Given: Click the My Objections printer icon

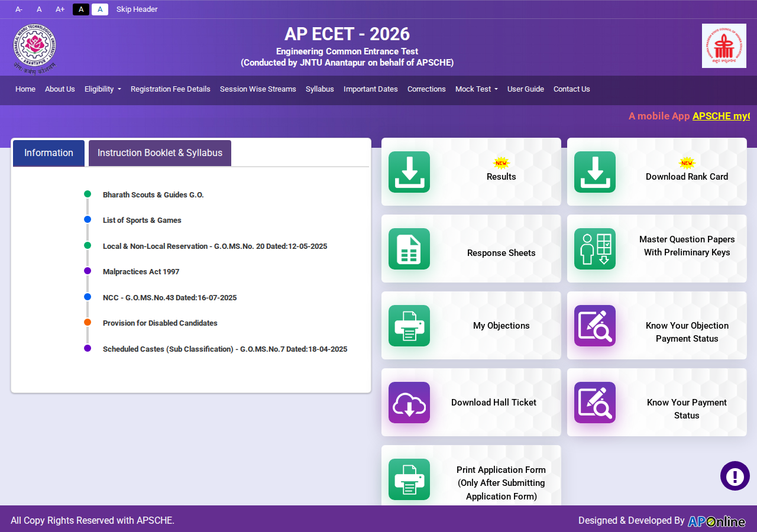Looking at the screenshot, I should [x=409, y=326].
